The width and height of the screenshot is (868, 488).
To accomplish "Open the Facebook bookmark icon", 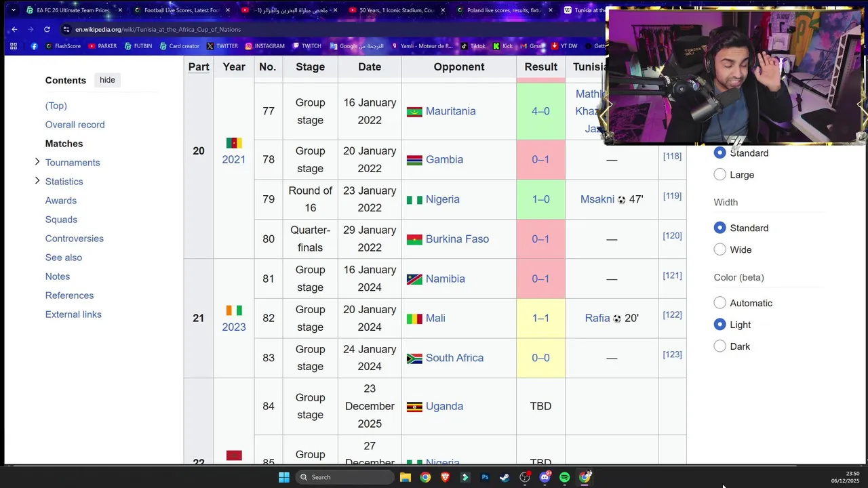I will pyautogui.click(x=35, y=46).
